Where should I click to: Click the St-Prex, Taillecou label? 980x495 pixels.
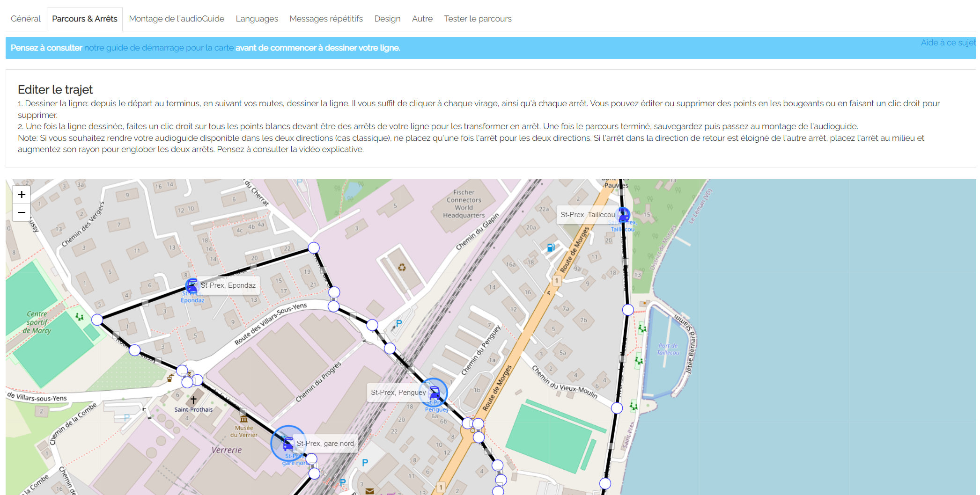click(588, 215)
